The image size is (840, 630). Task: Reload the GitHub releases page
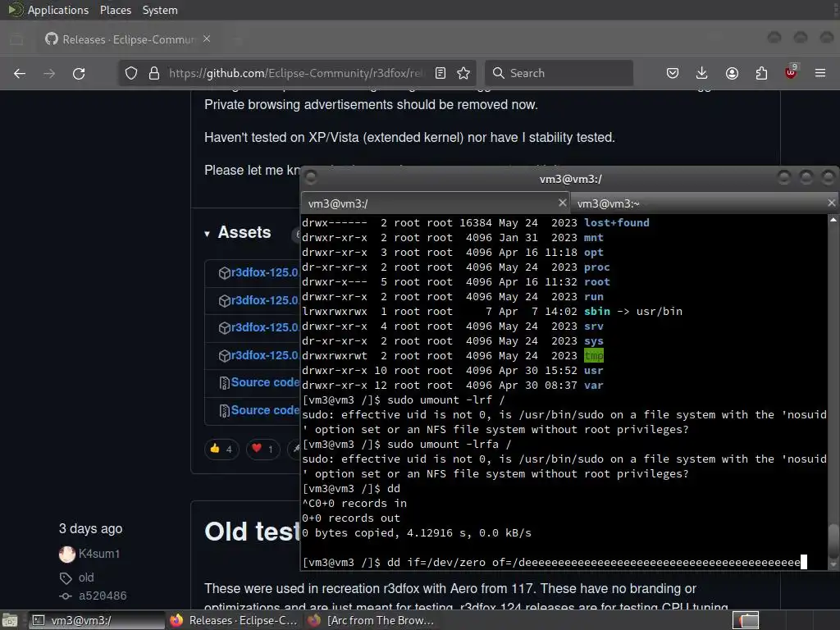click(79, 73)
